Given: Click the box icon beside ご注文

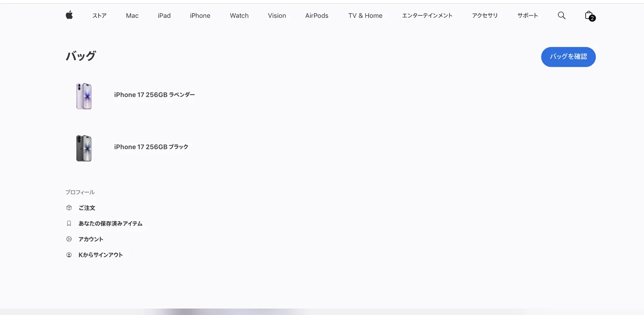Looking at the screenshot, I should [69, 208].
